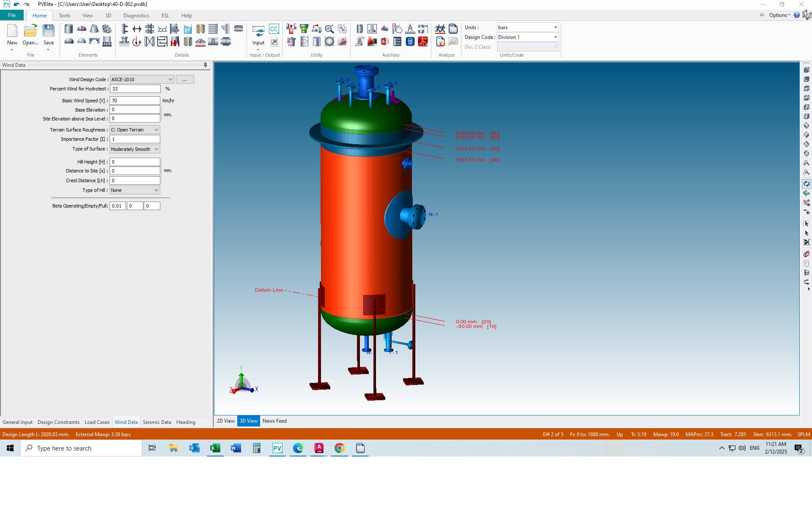Add a skirt support element
The height and width of the screenshot is (530, 812).
107,41
